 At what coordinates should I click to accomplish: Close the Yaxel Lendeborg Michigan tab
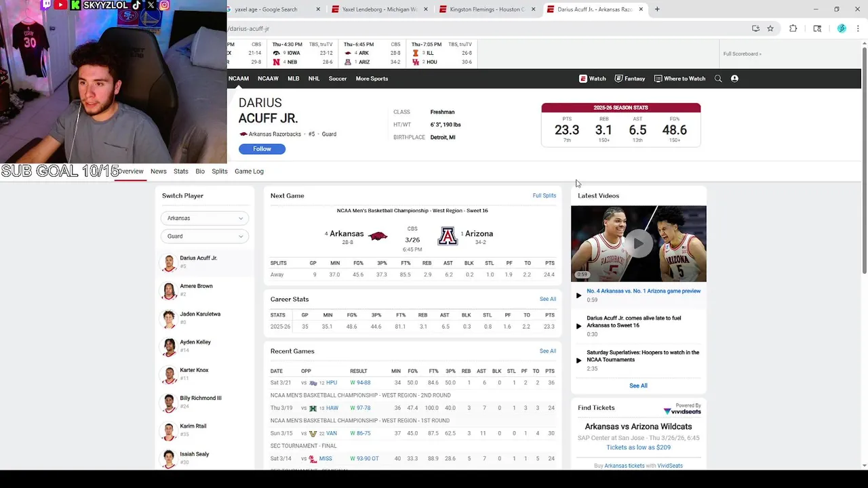coord(426,9)
